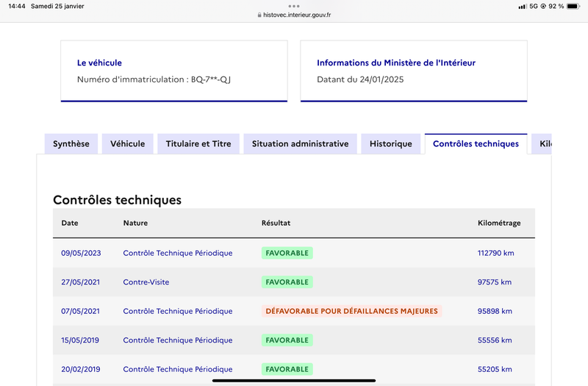This screenshot has height=386, width=588.
Task: Go to the Historique tab
Action: 391,143
